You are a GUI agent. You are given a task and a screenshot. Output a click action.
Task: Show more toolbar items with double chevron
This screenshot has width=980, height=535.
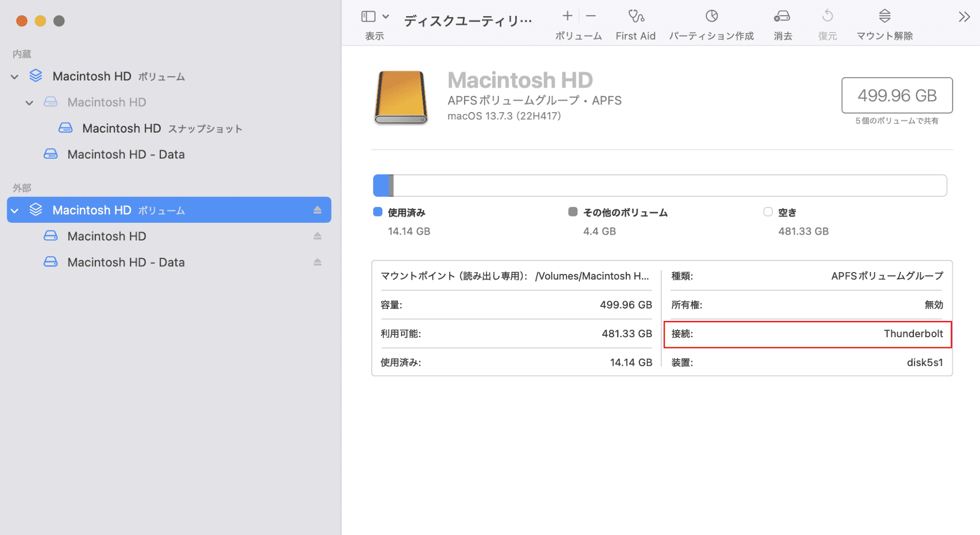click(964, 17)
